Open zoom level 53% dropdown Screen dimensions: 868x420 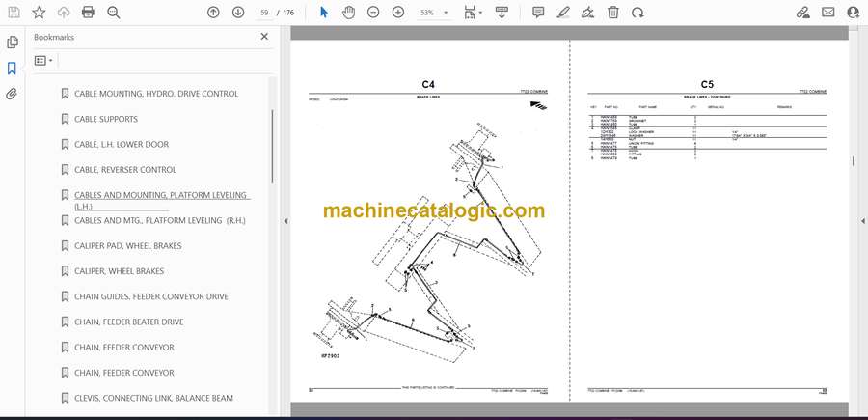click(x=434, y=13)
